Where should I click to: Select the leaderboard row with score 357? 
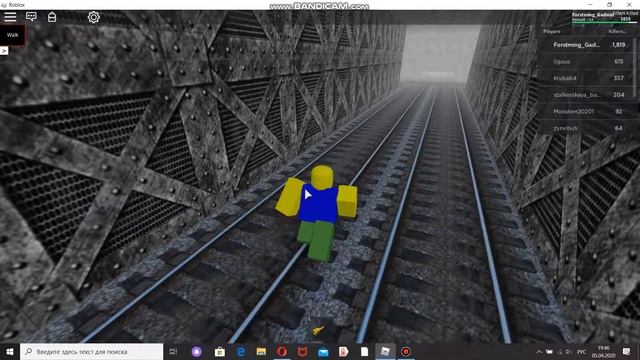click(586, 78)
